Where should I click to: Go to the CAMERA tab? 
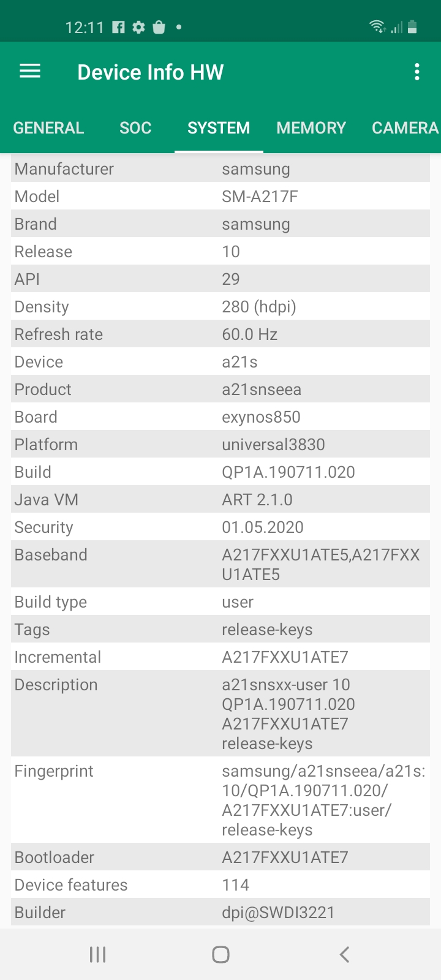405,127
